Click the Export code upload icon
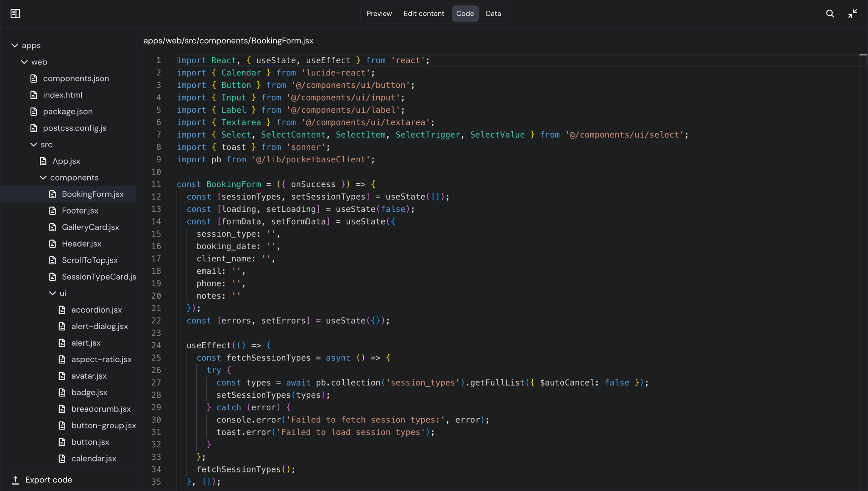This screenshot has height=491, width=868. click(15, 480)
